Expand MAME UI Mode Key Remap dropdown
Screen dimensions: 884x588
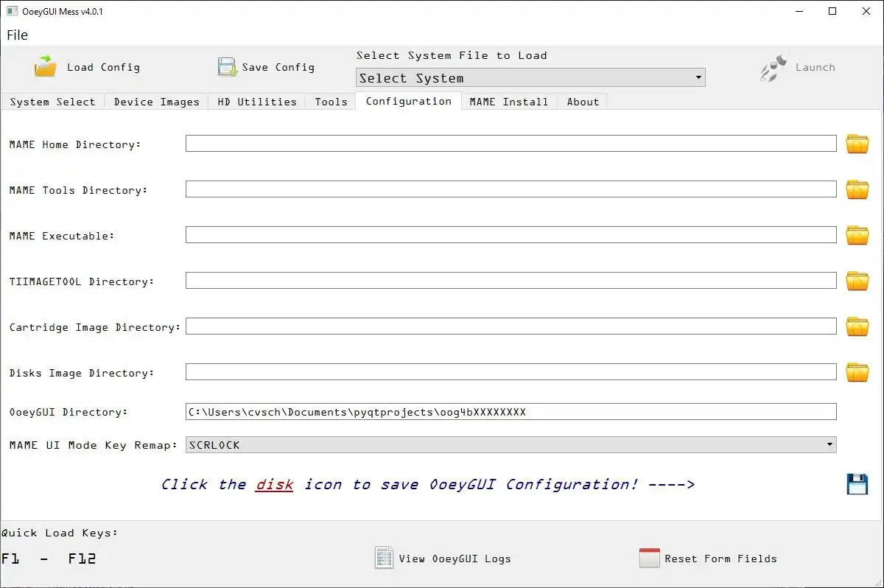511,445
